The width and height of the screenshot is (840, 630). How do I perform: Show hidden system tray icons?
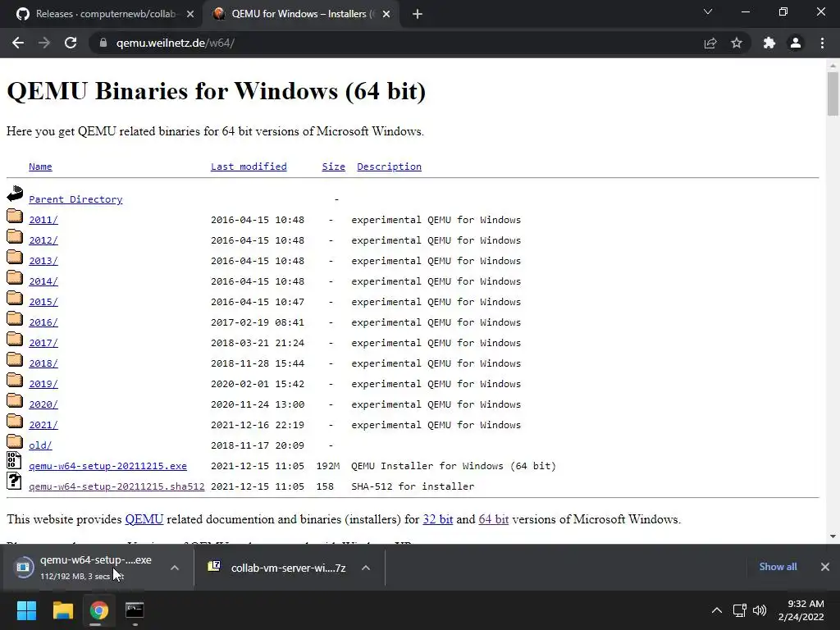coord(716,610)
